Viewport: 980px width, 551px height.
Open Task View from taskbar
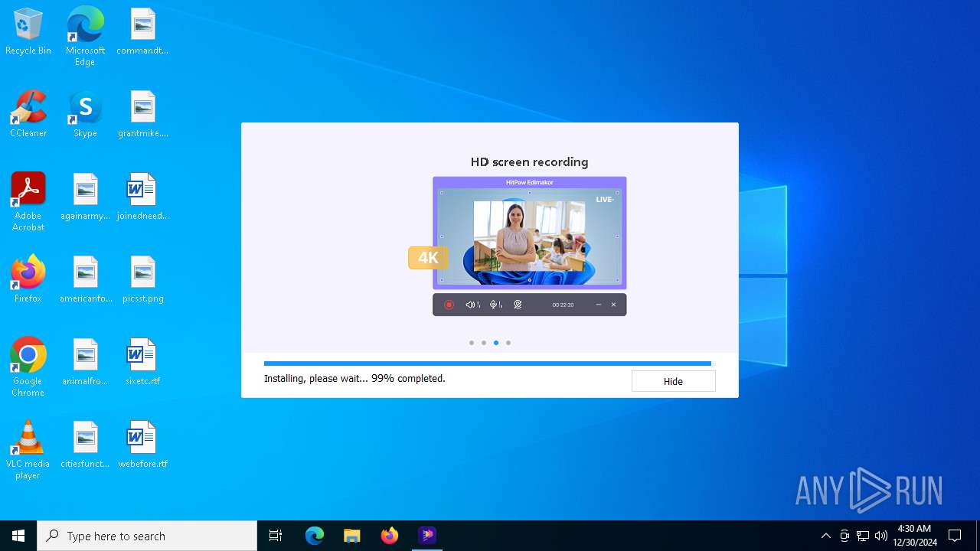point(276,536)
